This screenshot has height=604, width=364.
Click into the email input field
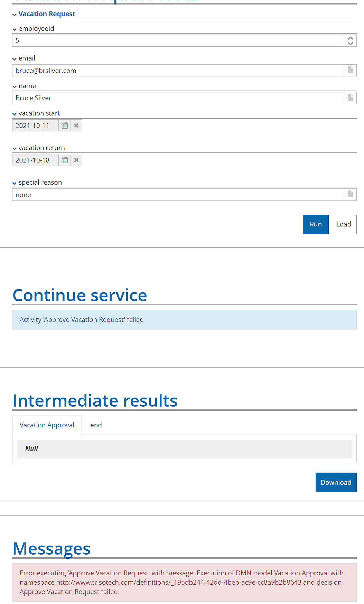[x=178, y=71]
